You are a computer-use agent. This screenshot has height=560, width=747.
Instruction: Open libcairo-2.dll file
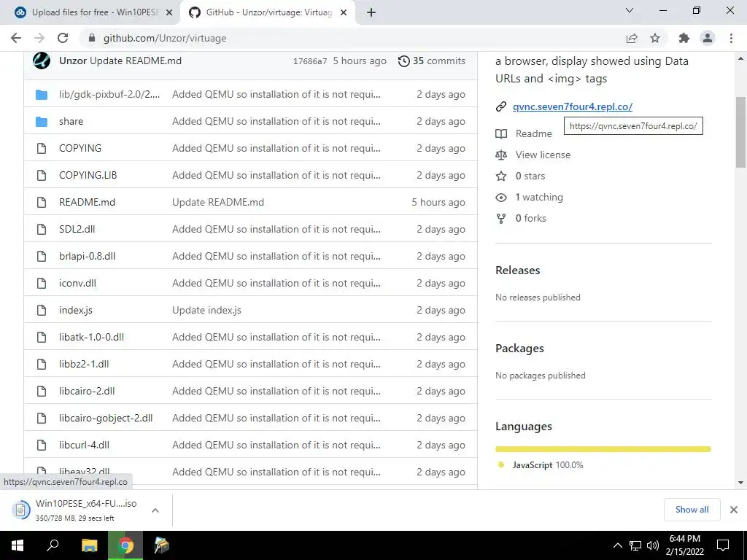coord(87,391)
